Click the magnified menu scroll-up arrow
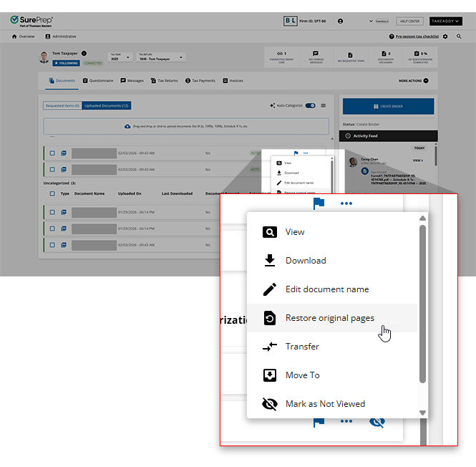This screenshot has width=476, height=467. pos(422,218)
